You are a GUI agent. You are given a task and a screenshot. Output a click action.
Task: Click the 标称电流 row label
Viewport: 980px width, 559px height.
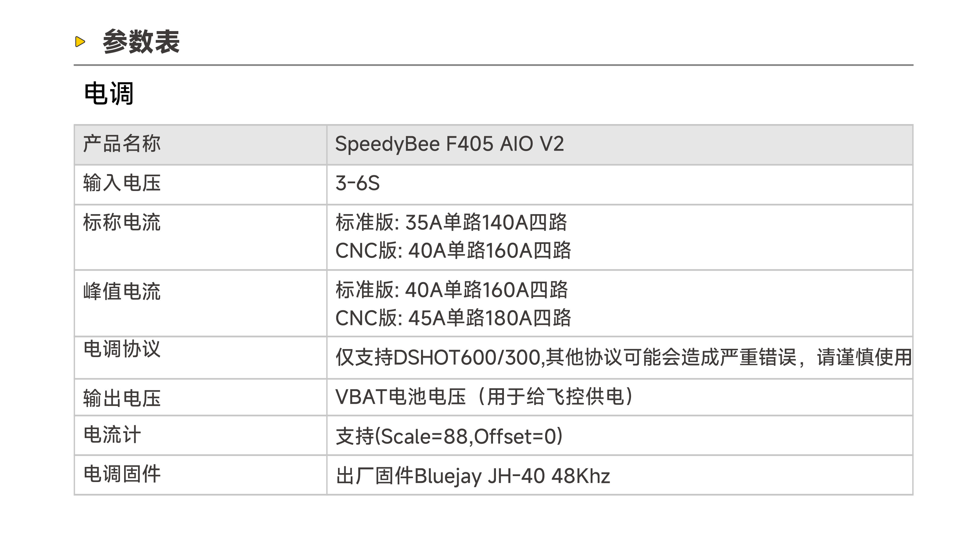[x=122, y=222]
